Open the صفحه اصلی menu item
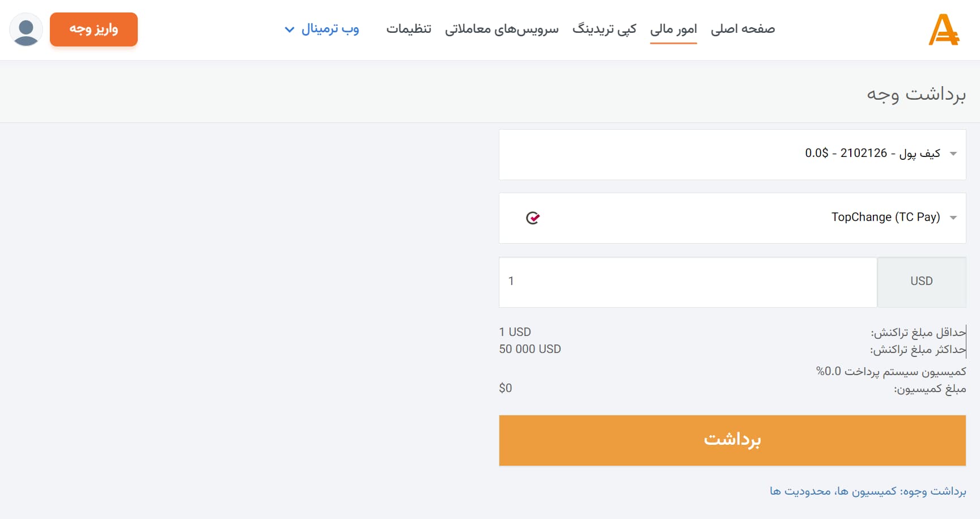The width and height of the screenshot is (980, 519). pyautogui.click(x=743, y=29)
